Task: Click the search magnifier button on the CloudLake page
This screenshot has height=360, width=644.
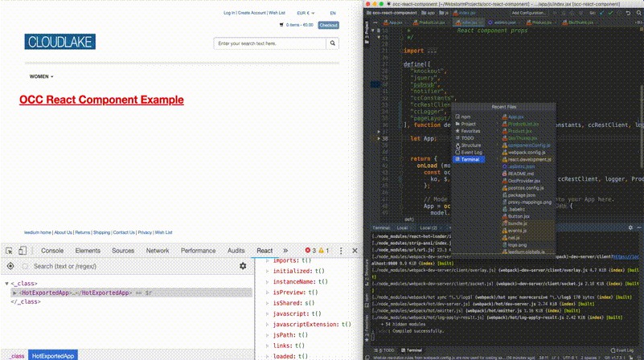Action: pyautogui.click(x=332, y=43)
